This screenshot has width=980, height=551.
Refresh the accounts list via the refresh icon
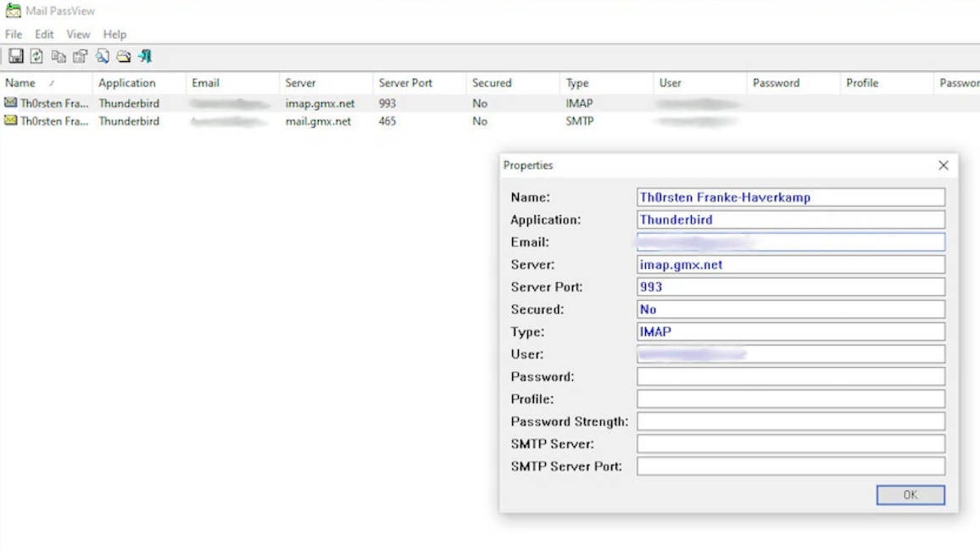pos(36,56)
